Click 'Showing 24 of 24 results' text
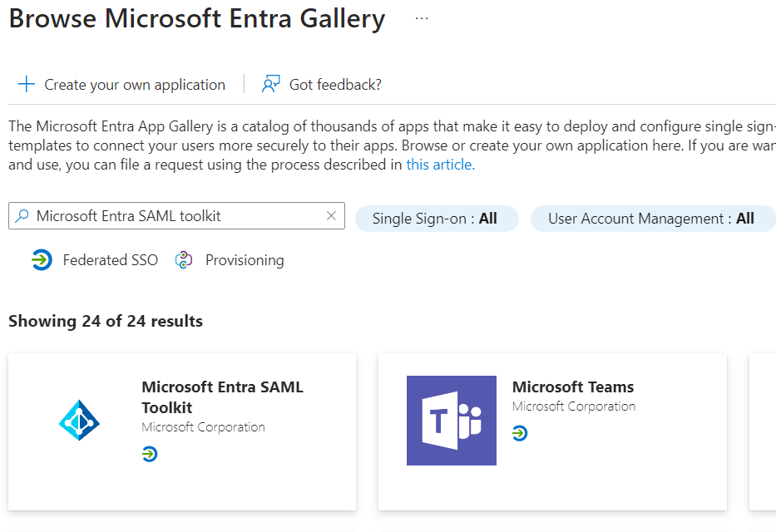Screen dimensions: 776x532 coord(106,321)
